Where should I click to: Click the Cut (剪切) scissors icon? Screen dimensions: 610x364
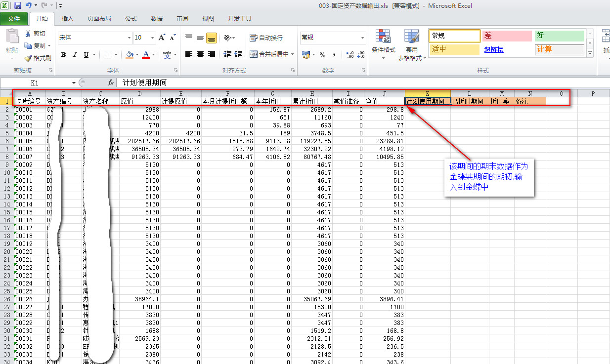pos(28,34)
